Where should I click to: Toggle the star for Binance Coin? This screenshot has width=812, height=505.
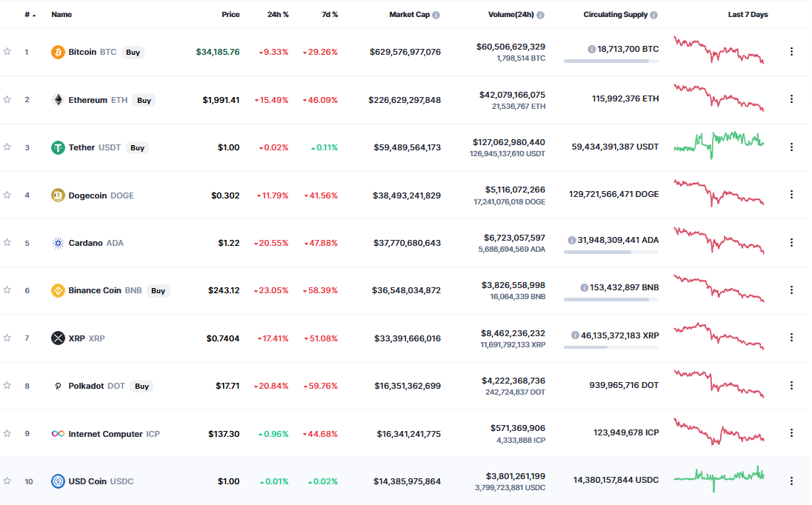[7, 290]
